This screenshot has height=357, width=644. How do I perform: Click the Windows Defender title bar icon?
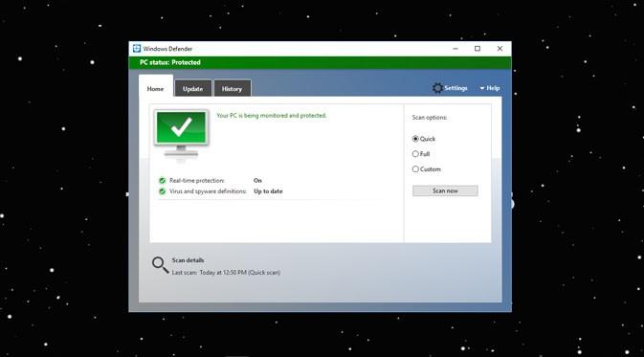coord(137,49)
